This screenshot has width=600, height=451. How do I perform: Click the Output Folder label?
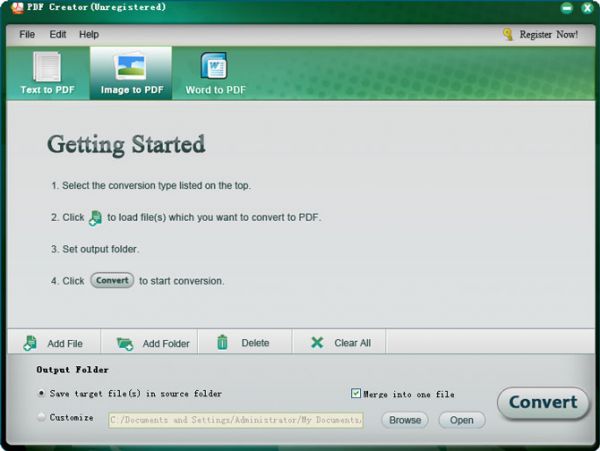pyautogui.click(x=73, y=370)
